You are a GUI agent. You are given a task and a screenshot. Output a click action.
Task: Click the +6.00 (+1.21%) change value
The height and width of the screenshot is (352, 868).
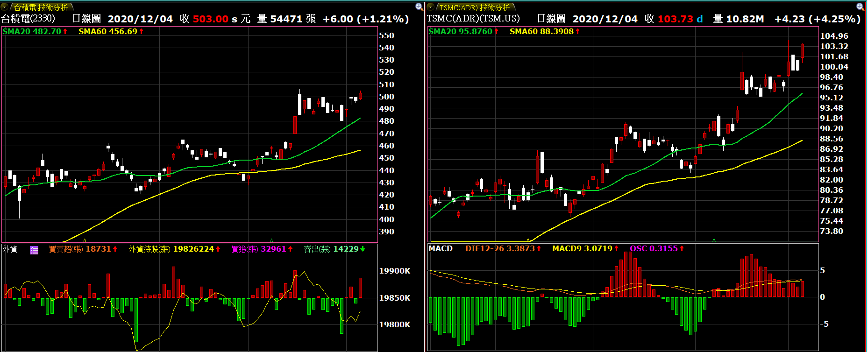click(366, 19)
